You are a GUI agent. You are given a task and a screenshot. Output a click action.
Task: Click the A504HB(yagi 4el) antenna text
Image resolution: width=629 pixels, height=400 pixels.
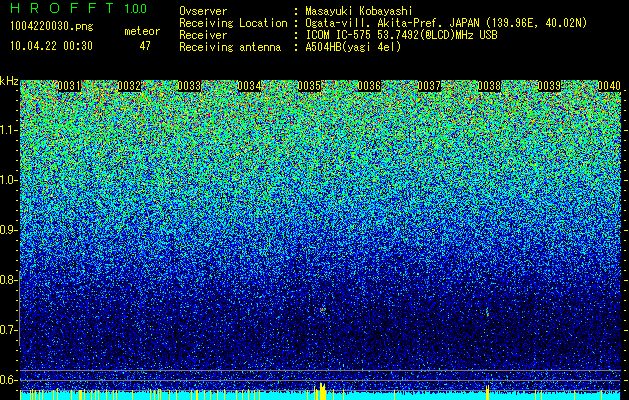coord(353,47)
